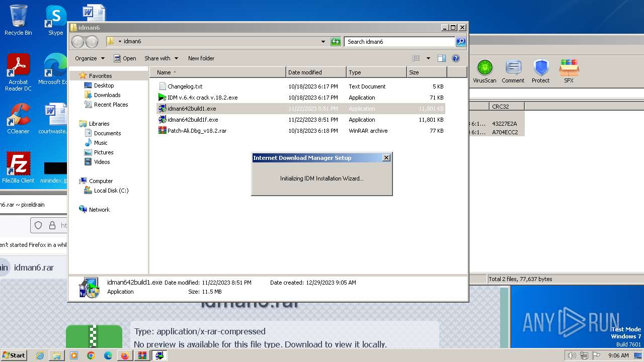The image size is (644, 362).
Task: Click the system clock showing 9:06 AM
Action: point(618,355)
